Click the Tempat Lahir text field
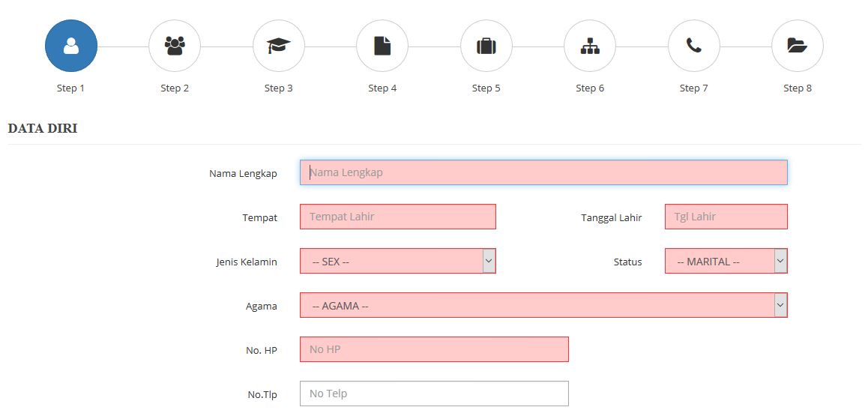The height and width of the screenshot is (419, 868). tap(397, 217)
